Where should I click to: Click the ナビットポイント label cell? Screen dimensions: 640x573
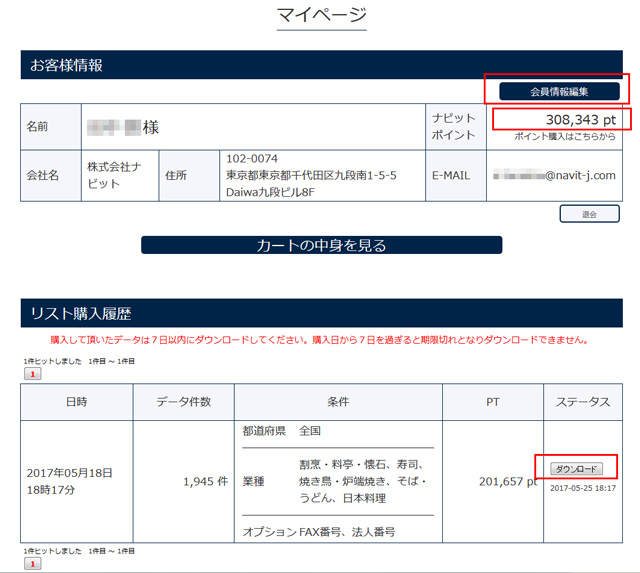pos(456,127)
